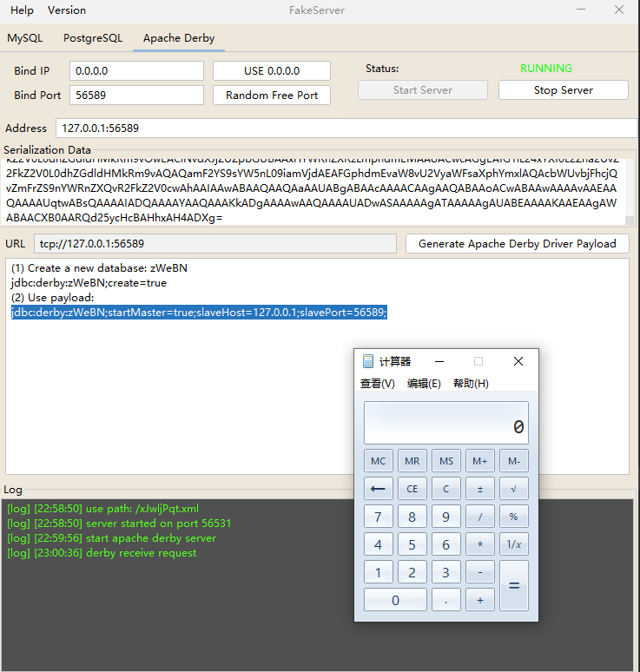This screenshot has height=672, width=640.
Task: Click the Calculator 9 key
Action: 446,517
